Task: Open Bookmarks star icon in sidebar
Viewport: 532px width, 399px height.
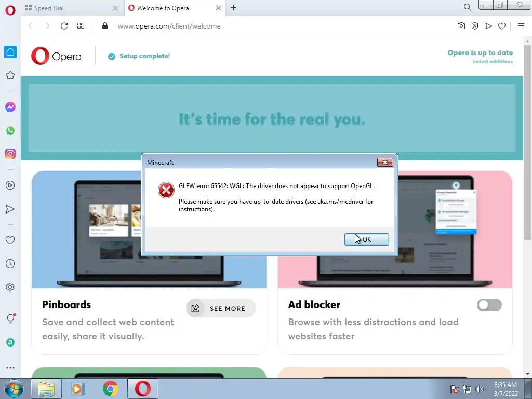Action: click(10, 75)
